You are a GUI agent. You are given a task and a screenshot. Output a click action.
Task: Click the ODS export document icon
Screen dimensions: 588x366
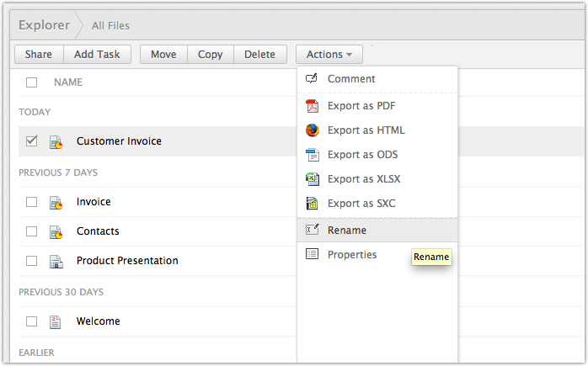312,155
